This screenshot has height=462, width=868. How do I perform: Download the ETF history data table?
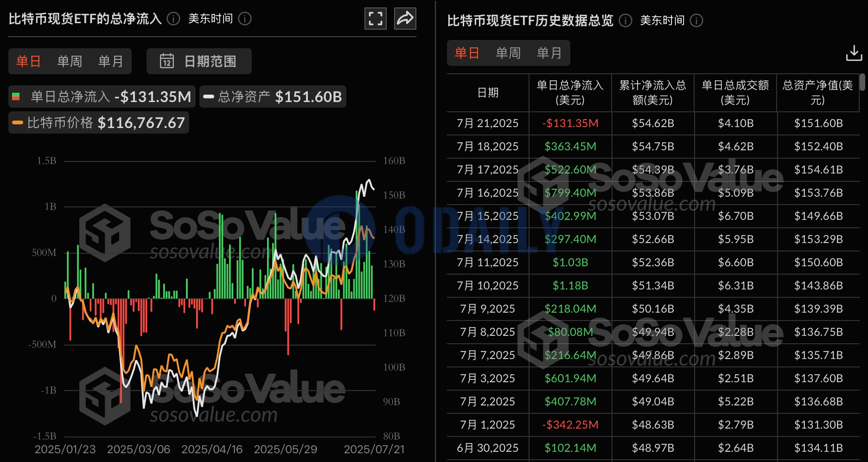[854, 53]
